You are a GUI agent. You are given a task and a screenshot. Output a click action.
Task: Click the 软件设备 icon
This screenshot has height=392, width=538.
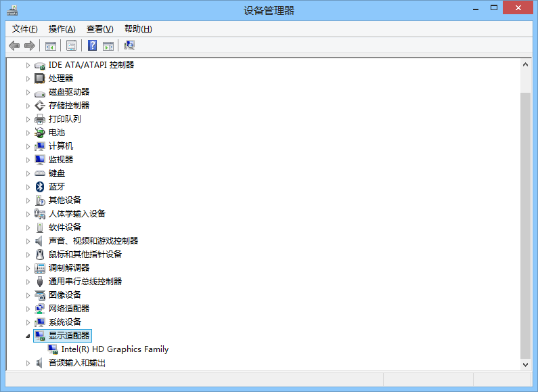coord(40,227)
